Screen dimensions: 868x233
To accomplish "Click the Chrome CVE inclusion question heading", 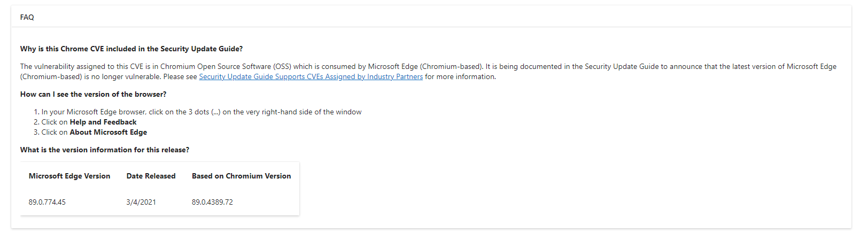I will pyautogui.click(x=131, y=49).
